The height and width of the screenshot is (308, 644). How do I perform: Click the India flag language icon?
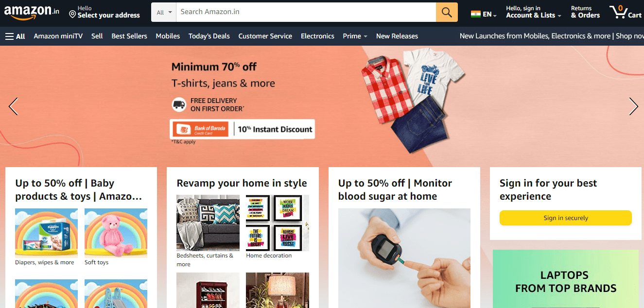476,14
